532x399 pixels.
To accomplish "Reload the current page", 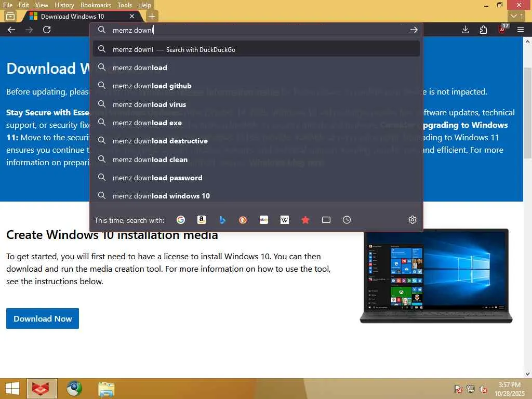I will 47,30.
